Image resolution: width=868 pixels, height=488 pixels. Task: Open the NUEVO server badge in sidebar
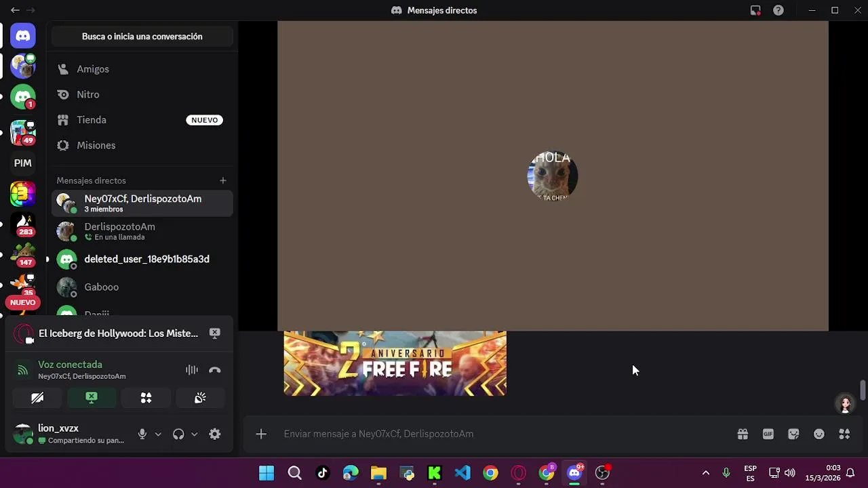22,302
